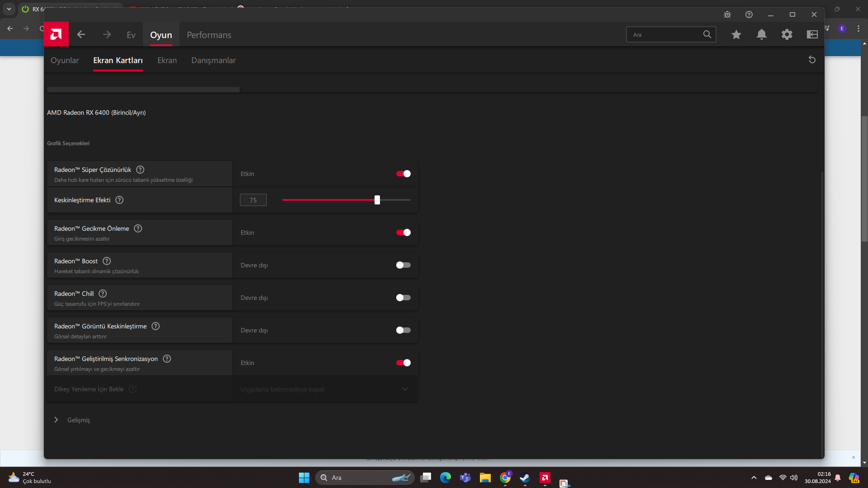This screenshot has height=488, width=868.
Task: Disable Radeon Gecikme Önleme toggle
Action: coord(403,232)
